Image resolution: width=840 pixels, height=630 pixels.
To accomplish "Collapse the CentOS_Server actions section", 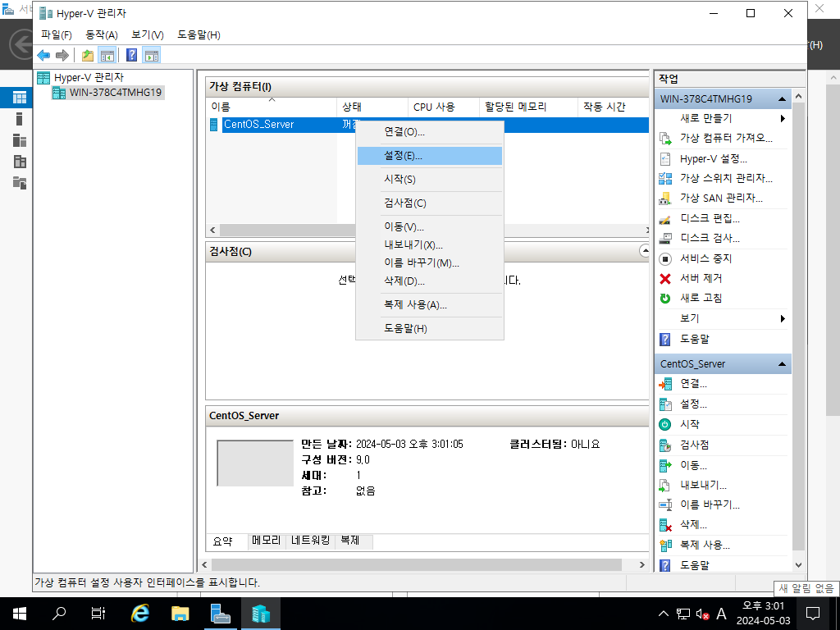I will [x=782, y=364].
